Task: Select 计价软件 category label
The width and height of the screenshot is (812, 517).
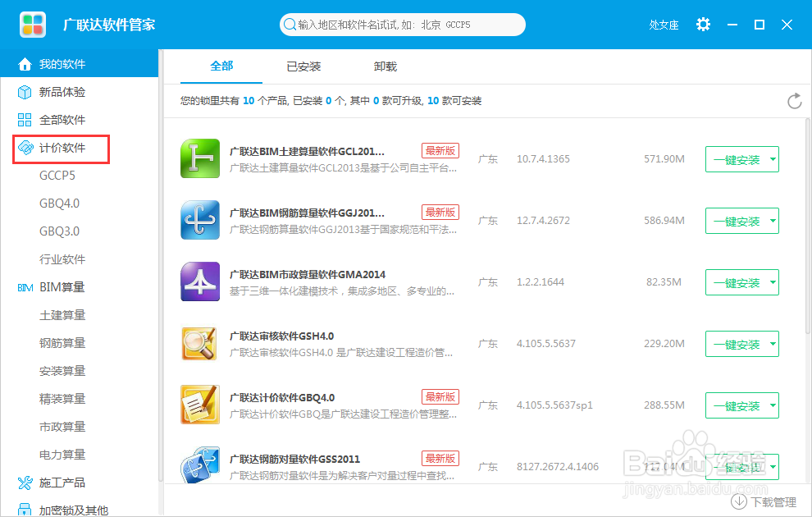Action: pos(62,149)
